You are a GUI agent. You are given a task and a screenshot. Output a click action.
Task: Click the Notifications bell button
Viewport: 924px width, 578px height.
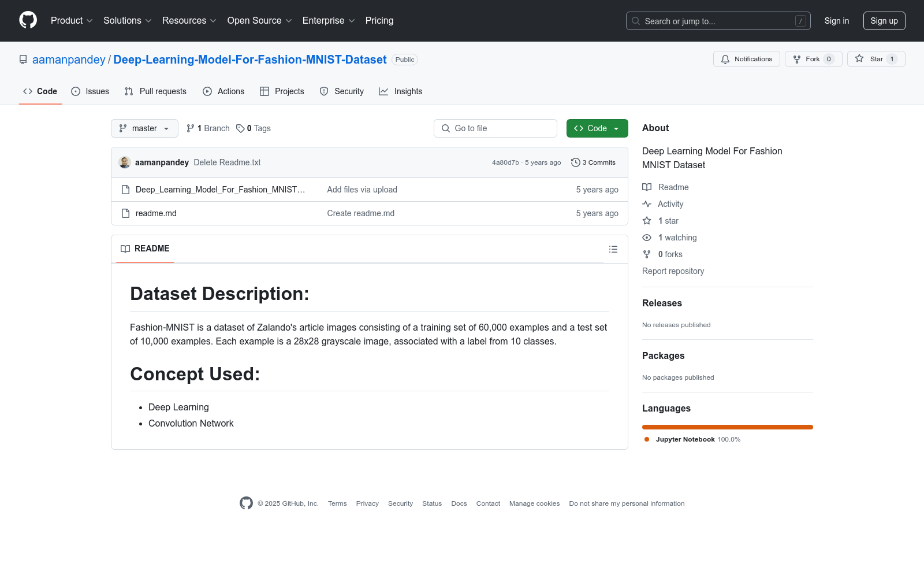click(747, 59)
